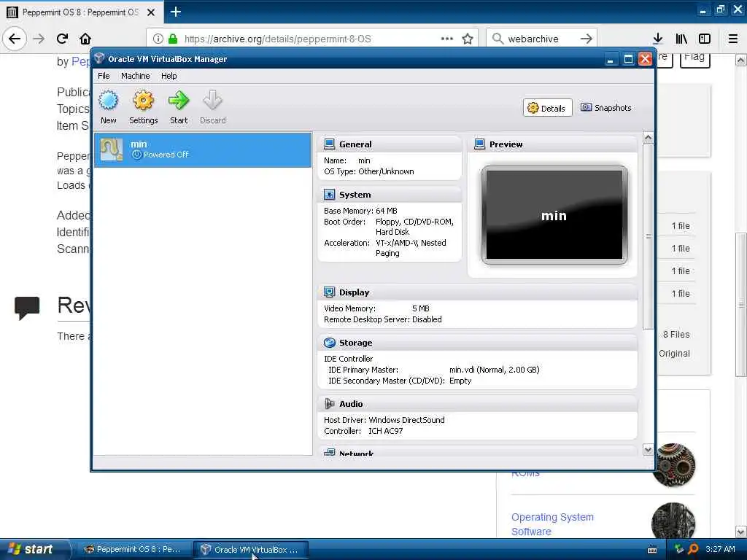The image size is (747, 560).
Task: Click the details pane scroll-up arrow
Action: (x=648, y=138)
